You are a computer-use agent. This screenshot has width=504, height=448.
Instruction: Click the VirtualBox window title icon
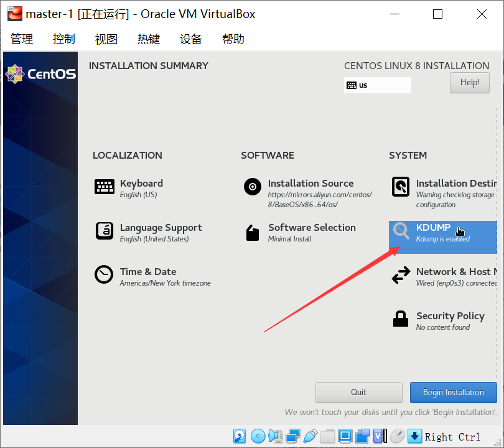15,14
